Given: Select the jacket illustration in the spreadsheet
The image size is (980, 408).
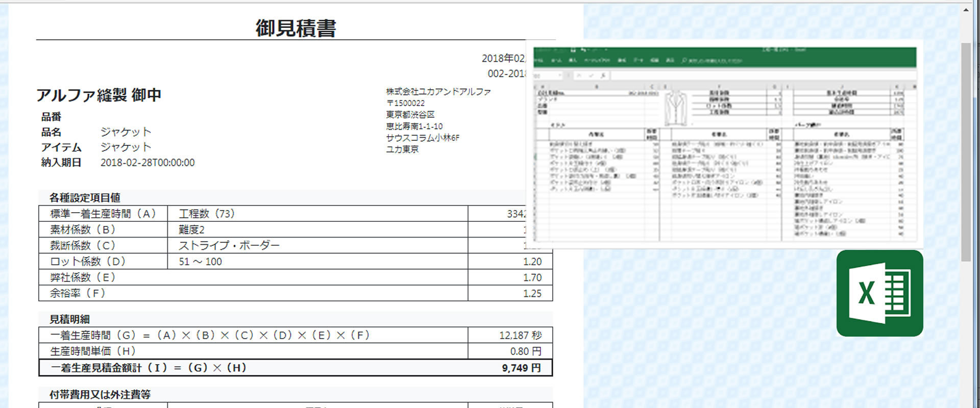Looking at the screenshot, I should [x=676, y=107].
